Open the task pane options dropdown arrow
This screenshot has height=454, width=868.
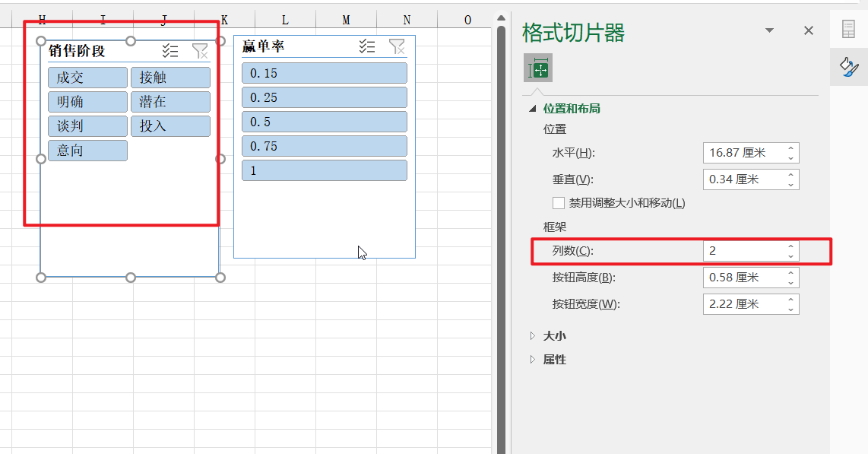click(769, 30)
